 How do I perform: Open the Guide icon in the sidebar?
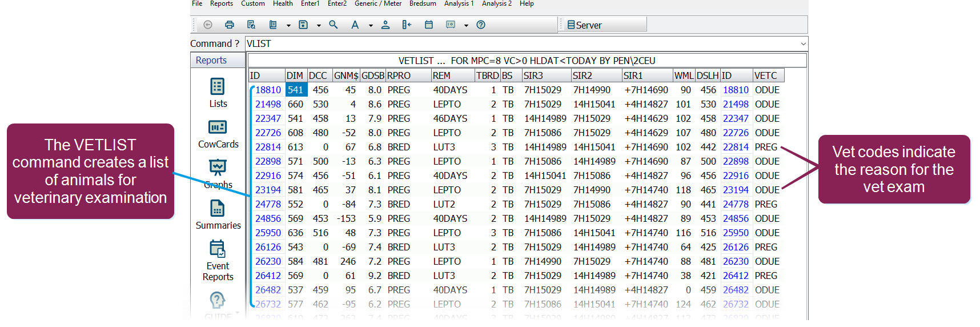click(218, 305)
